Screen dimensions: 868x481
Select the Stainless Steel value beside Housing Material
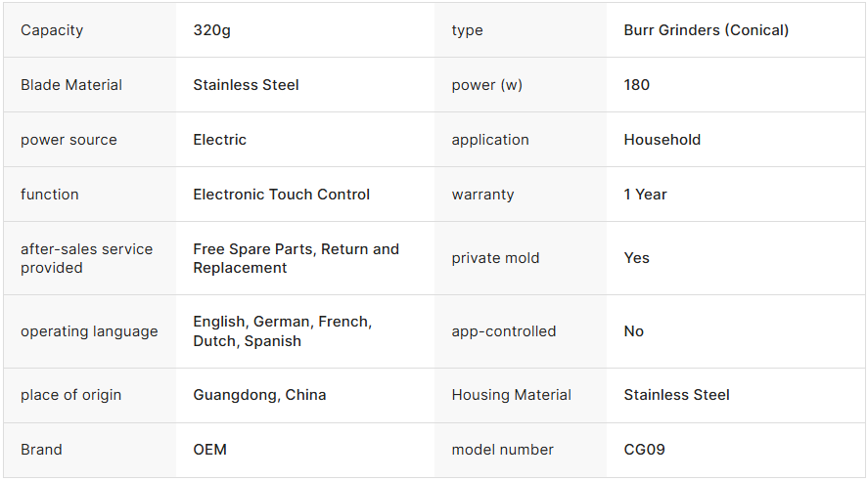coord(676,395)
